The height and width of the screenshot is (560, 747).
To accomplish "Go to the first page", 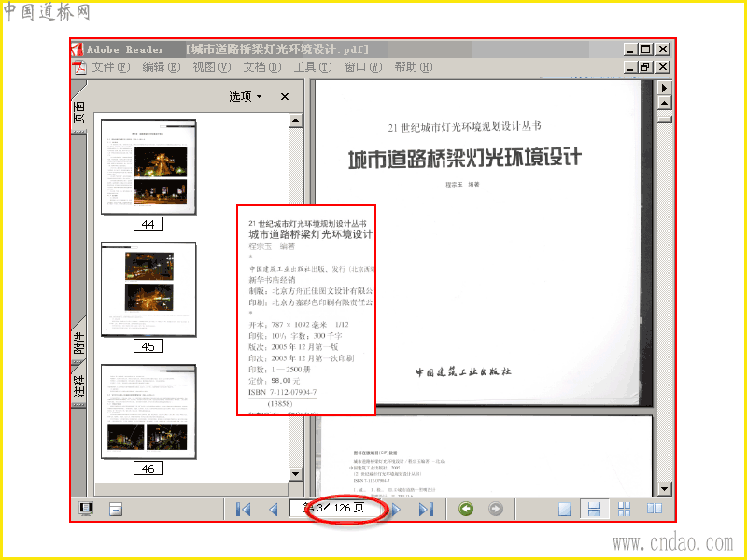I will [x=244, y=510].
